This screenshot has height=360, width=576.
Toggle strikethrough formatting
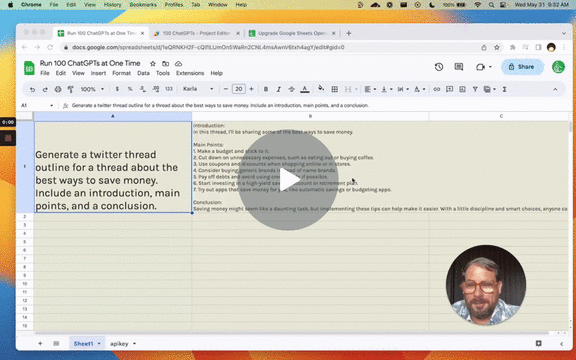click(291, 89)
